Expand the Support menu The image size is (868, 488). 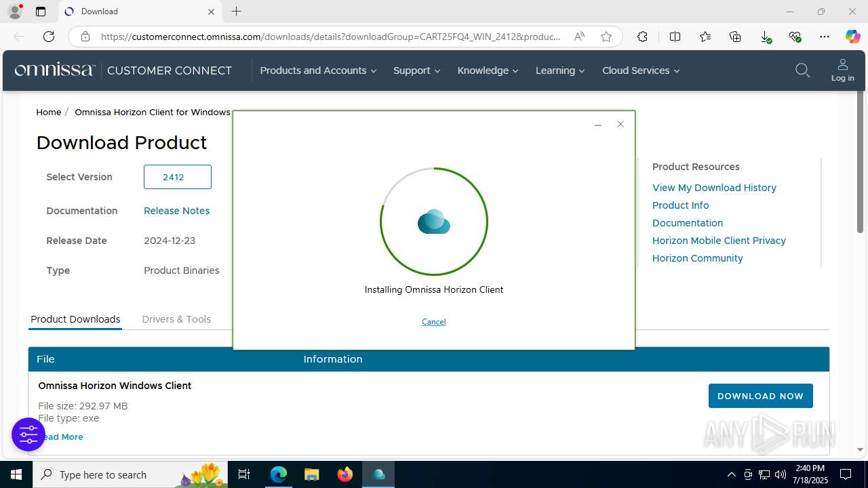point(416,70)
